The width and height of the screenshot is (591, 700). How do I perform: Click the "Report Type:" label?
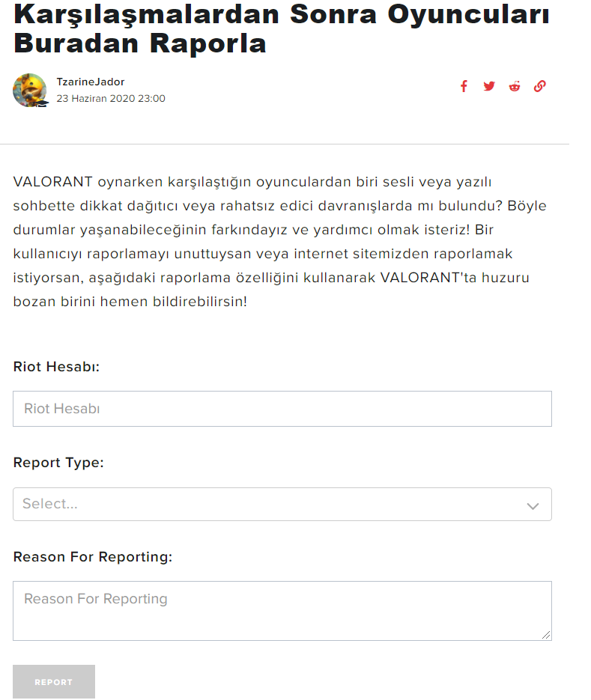click(x=58, y=463)
